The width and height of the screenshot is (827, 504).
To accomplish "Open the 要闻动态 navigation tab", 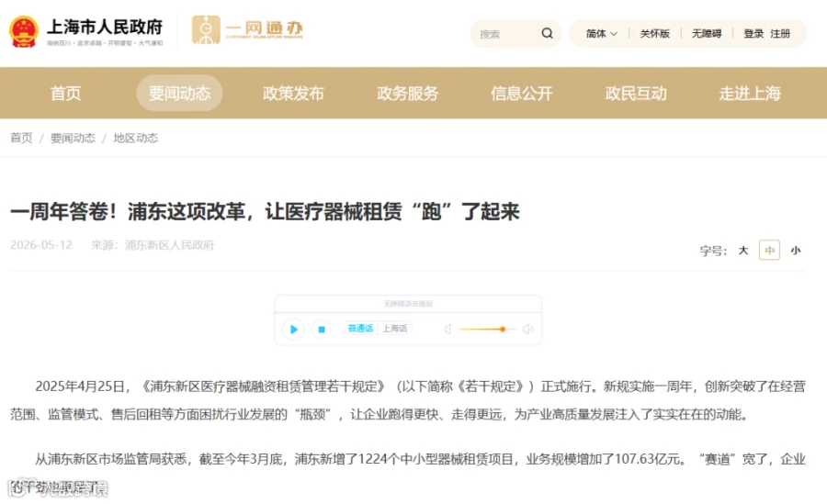I will tap(179, 94).
